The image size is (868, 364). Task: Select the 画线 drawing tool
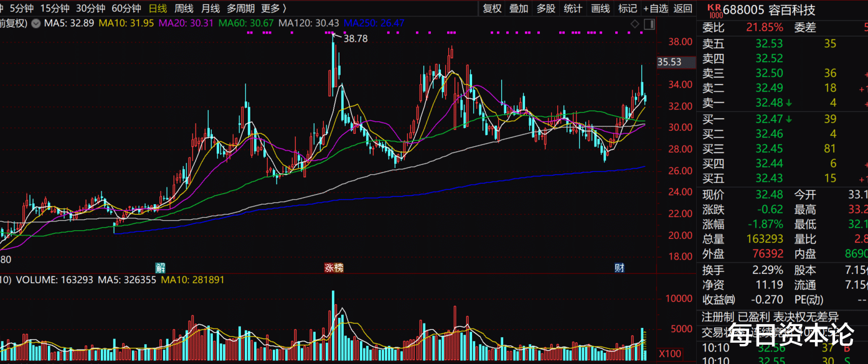(600, 8)
